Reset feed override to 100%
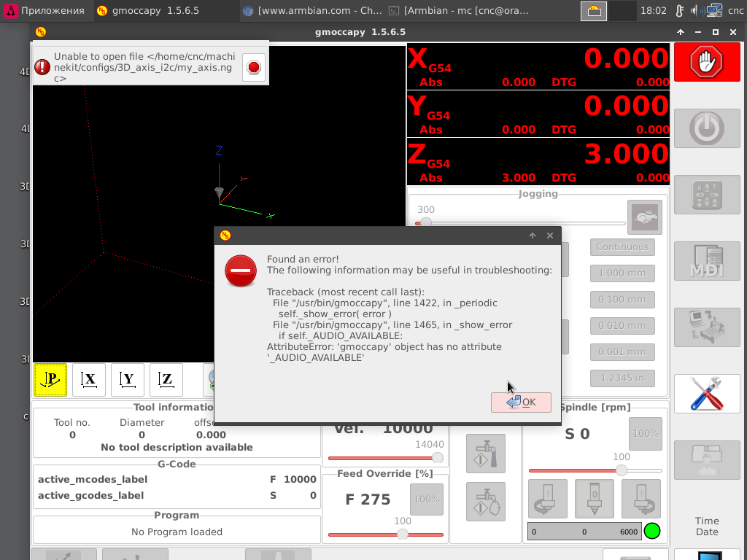 pyautogui.click(x=427, y=499)
